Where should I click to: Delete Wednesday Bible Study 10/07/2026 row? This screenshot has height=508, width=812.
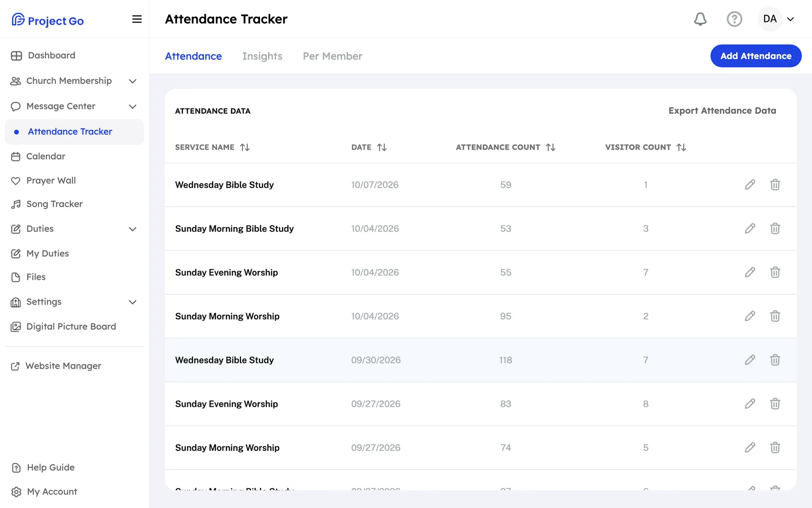pyautogui.click(x=775, y=185)
